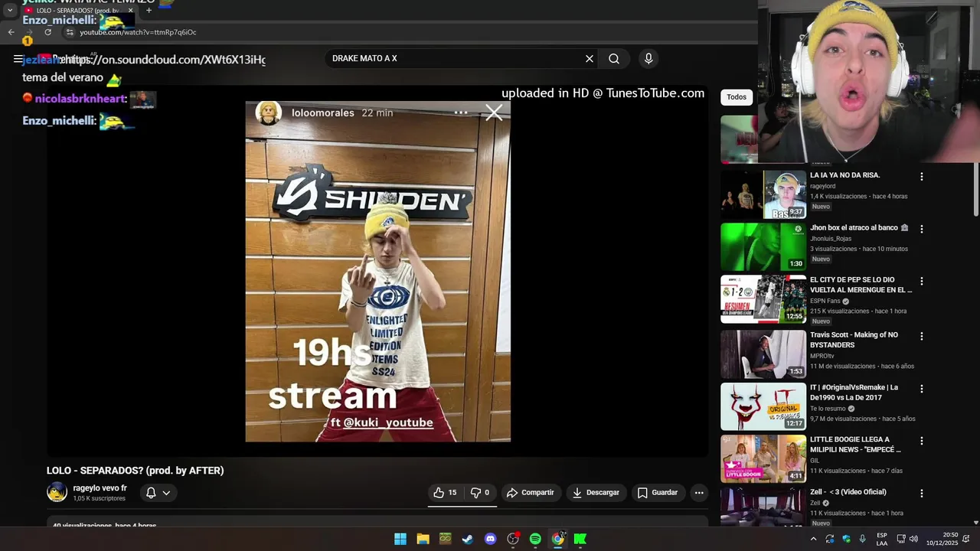Open LA IA YA NO DA RISA thumbnail
The height and width of the screenshot is (551, 980).
pos(763,195)
